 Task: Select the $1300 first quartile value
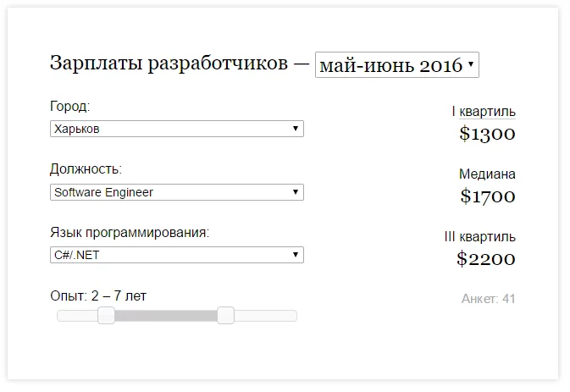coord(487,134)
